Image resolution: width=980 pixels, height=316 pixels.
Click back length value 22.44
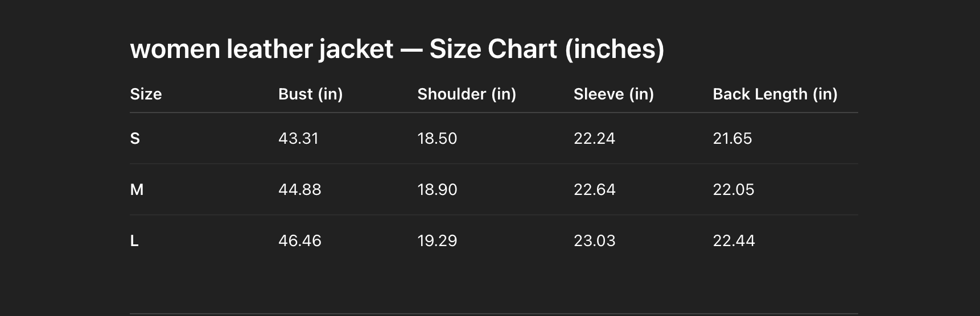click(x=734, y=241)
